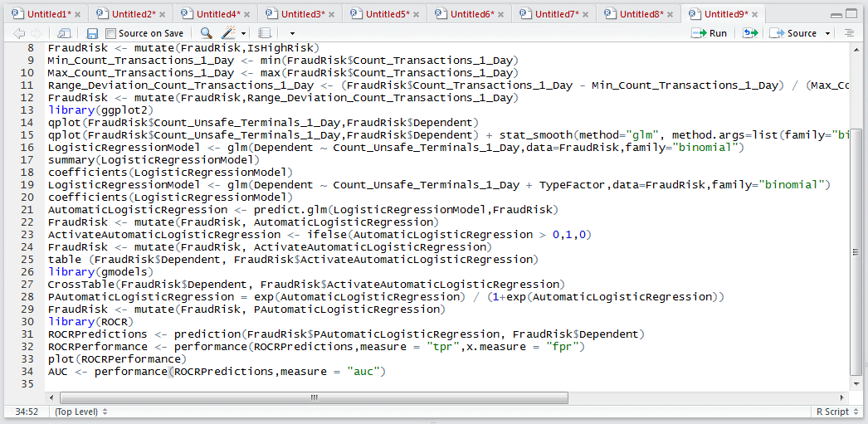This screenshot has height=424, width=868.
Task: Switch to the Untitled3 tab
Action: [300, 13]
